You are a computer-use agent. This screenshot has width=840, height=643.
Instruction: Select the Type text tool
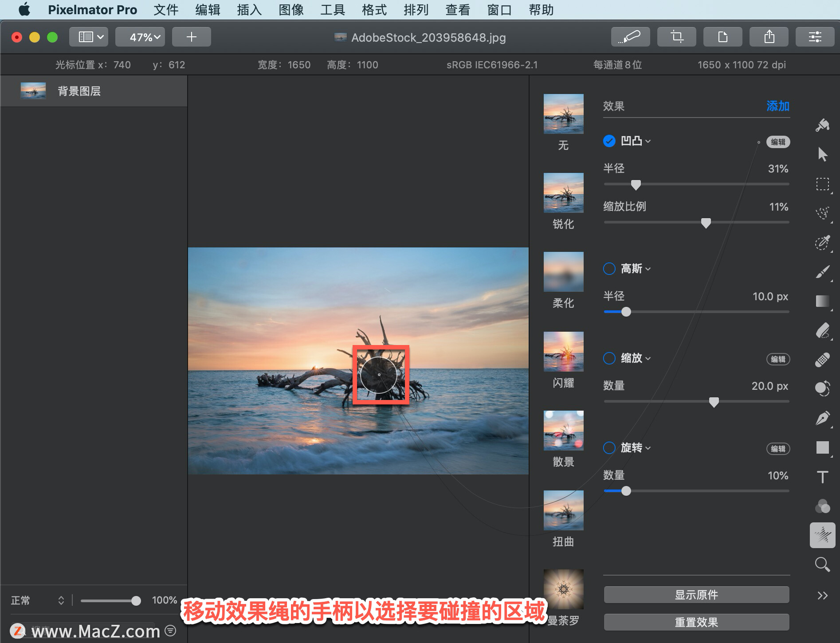823,477
